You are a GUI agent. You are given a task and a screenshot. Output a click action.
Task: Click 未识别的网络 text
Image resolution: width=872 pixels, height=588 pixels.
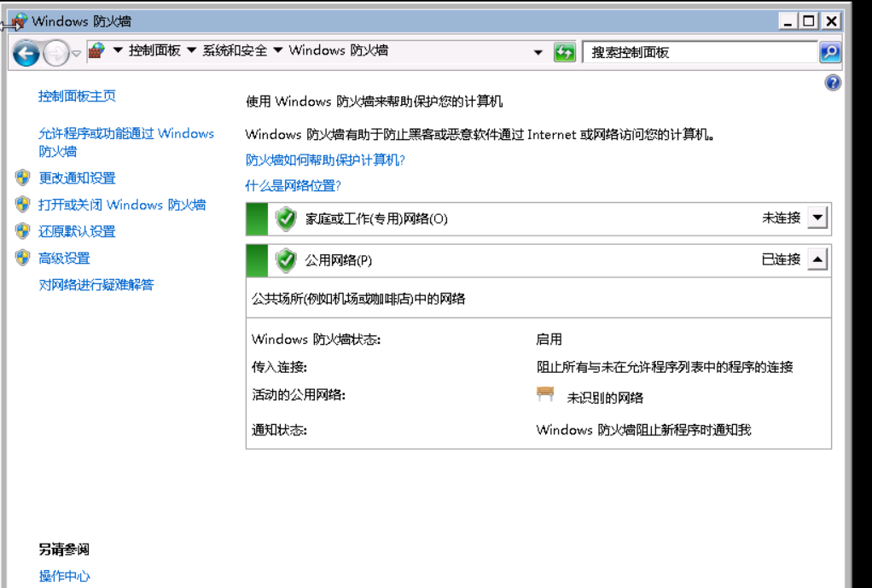point(605,398)
